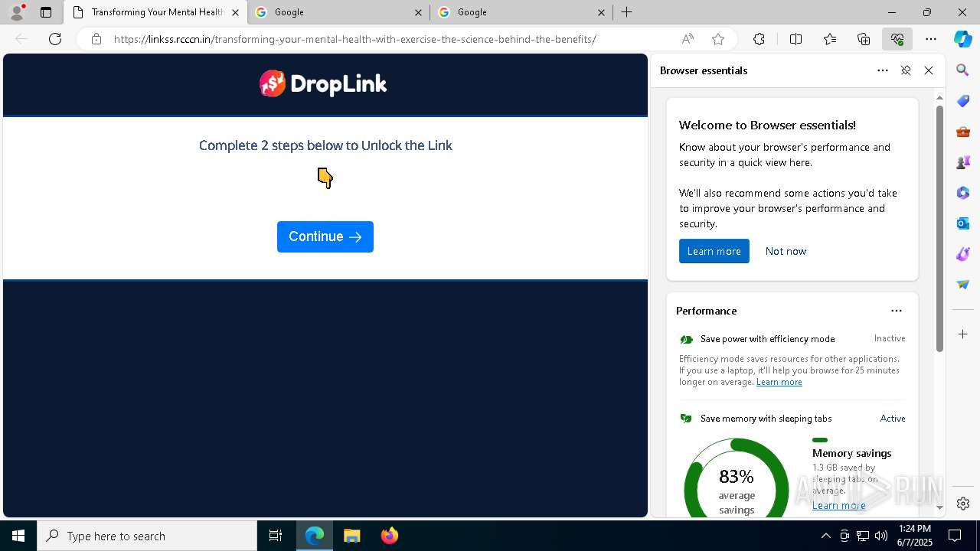
Task: Open the sidebar Microsoft 365 icon
Action: point(963,193)
